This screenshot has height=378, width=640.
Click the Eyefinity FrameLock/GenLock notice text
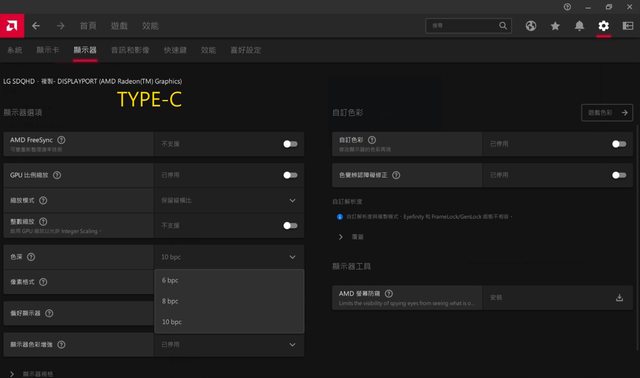[429, 217]
